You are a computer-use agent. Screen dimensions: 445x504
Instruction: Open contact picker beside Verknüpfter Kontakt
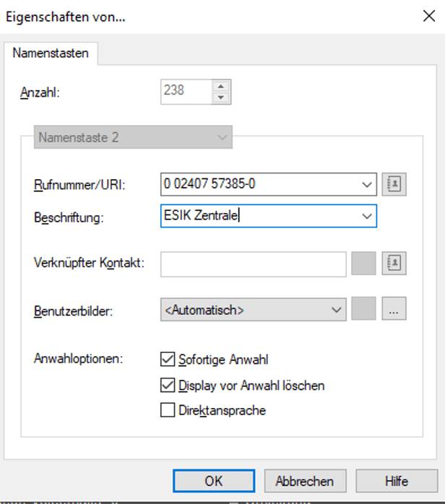[x=394, y=264]
